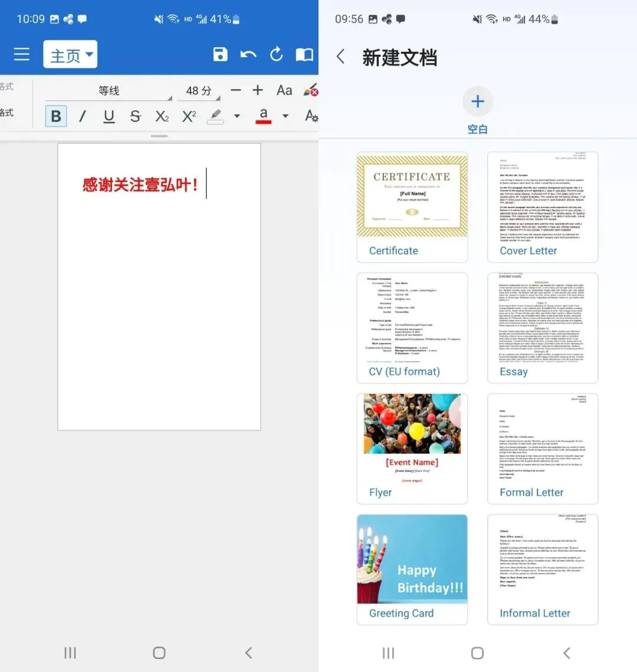Image resolution: width=637 pixels, height=672 pixels.
Task: Choose the Greeting Card template
Action: click(x=412, y=569)
